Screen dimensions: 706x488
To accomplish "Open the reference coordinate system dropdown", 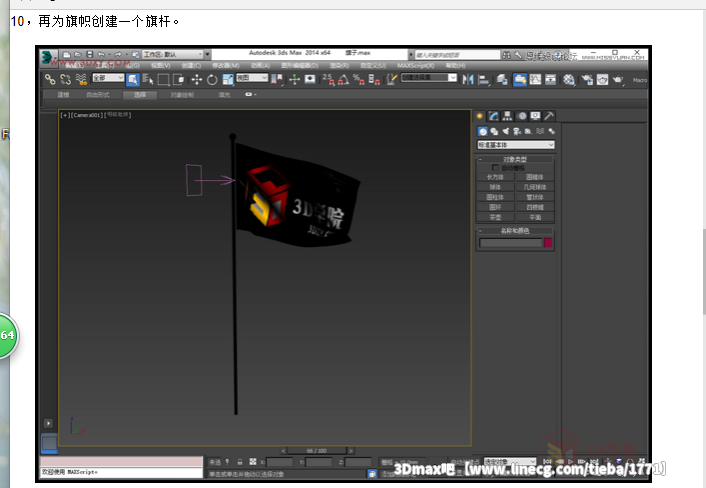I will pyautogui.click(x=252, y=78).
